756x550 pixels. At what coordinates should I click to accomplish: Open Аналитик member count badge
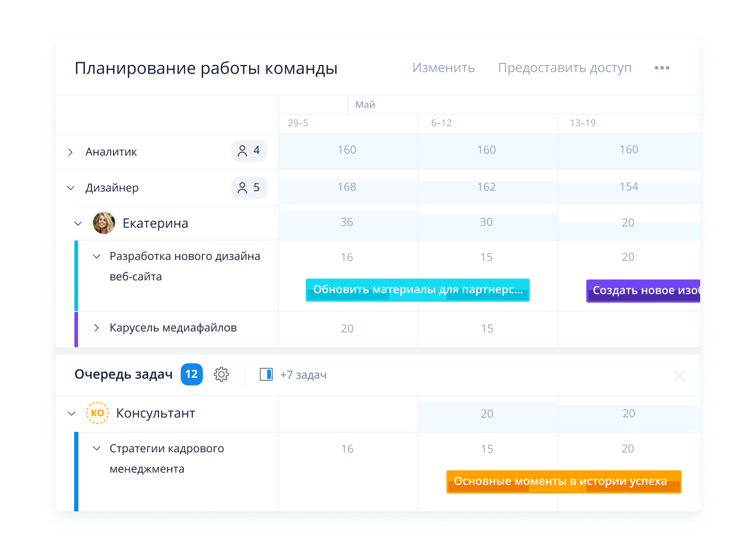click(x=249, y=151)
